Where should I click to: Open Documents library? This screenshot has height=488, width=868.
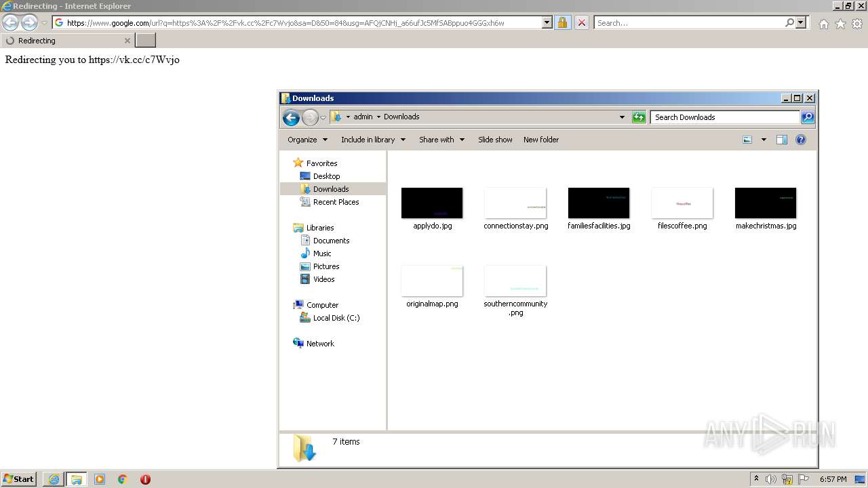pyautogui.click(x=331, y=241)
